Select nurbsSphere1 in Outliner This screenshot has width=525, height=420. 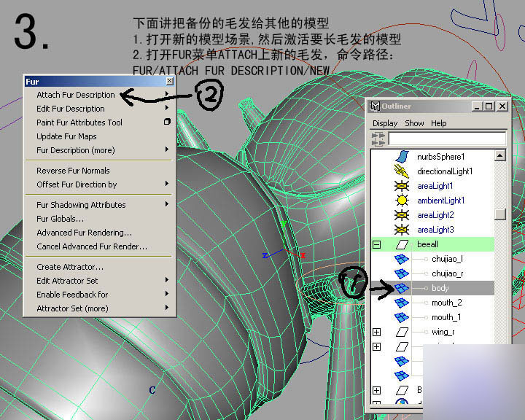click(440, 157)
